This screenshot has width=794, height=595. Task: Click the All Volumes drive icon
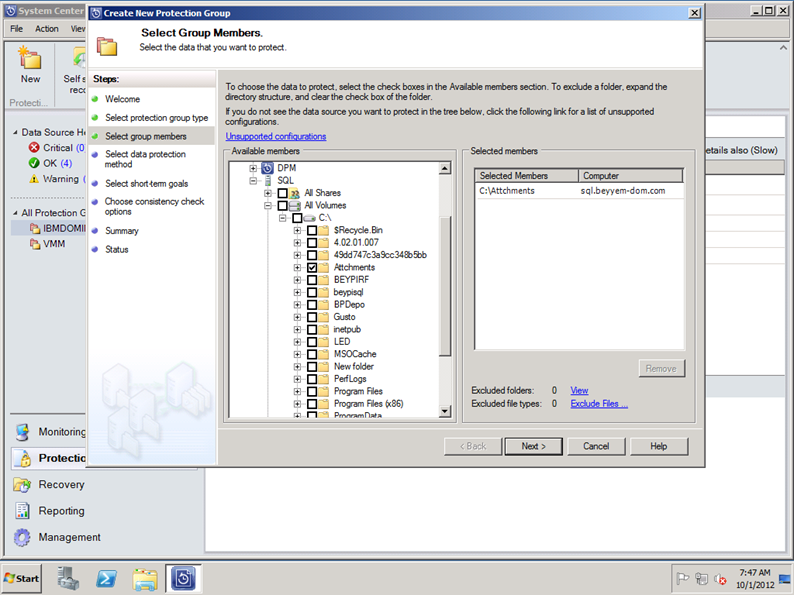tap(295, 206)
